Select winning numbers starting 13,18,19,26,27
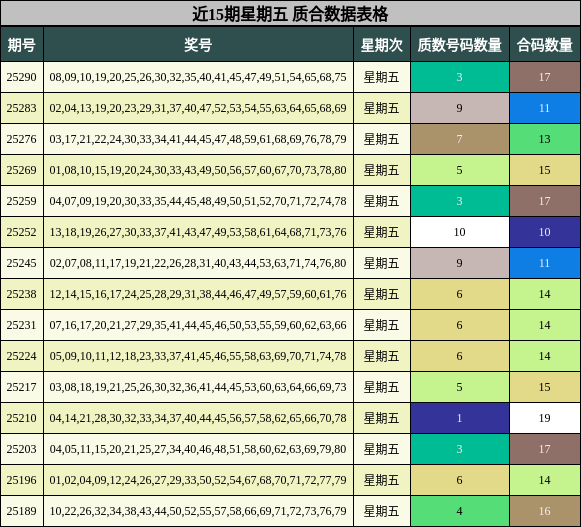The width and height of the screenshot is (581, 527). pos(198,232)
